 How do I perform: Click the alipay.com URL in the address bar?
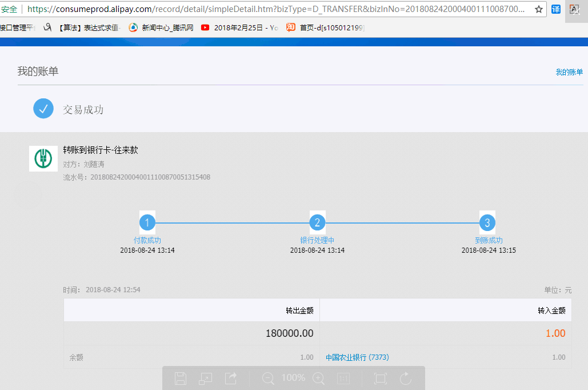point(275,9)
